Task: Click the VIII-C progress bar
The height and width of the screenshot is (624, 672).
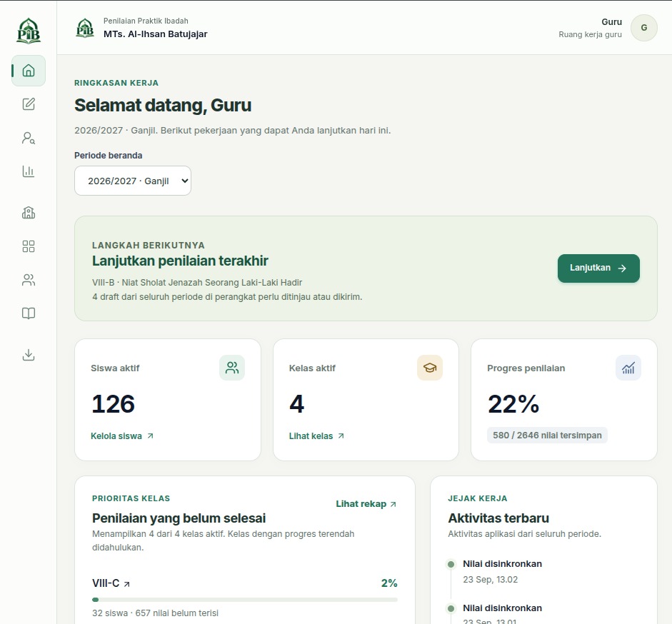Action: pos(245,600)
